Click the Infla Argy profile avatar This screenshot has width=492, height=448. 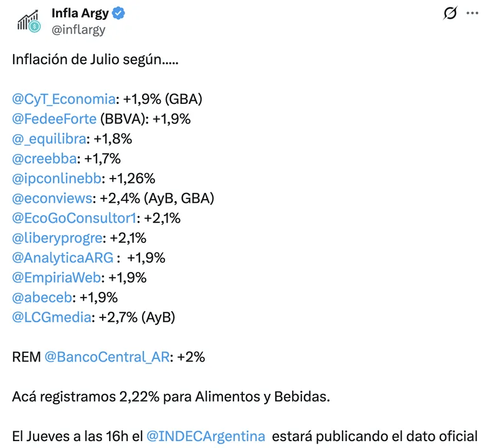[29, 21]
